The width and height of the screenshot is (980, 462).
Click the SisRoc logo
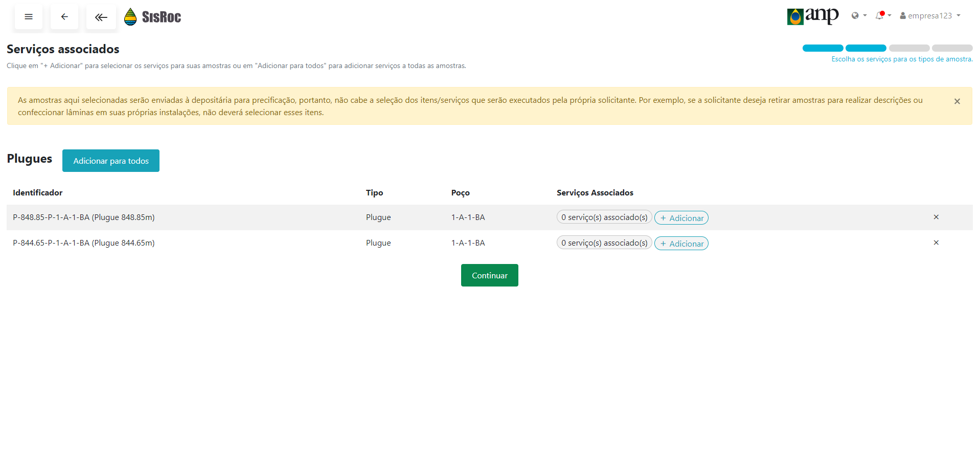click(152, 17)
